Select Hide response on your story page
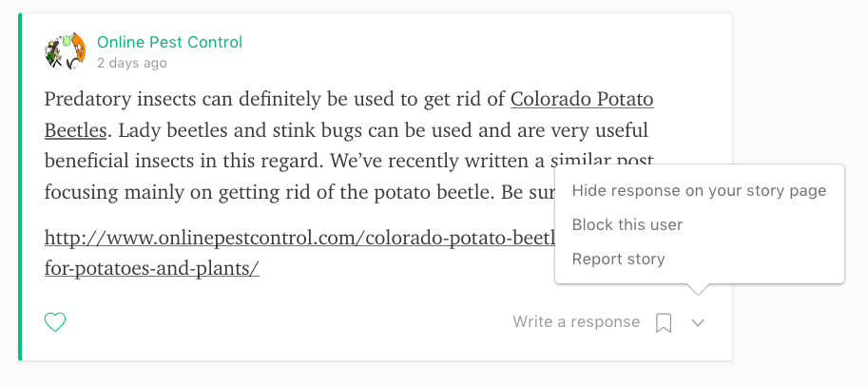The image size is (868, 386). [x=699, y=191]
